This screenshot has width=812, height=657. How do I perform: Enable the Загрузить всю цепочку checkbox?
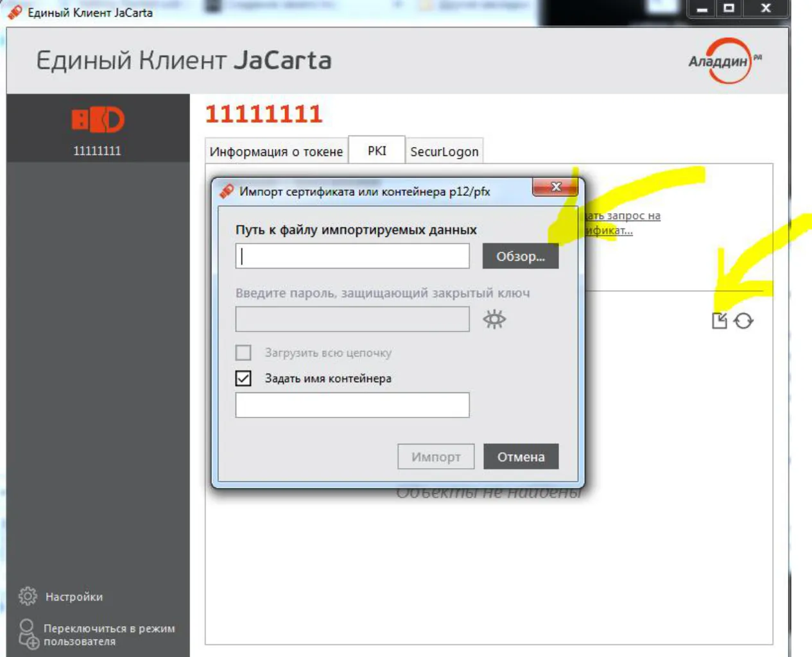pyautogui.click(x=243, y=353)
